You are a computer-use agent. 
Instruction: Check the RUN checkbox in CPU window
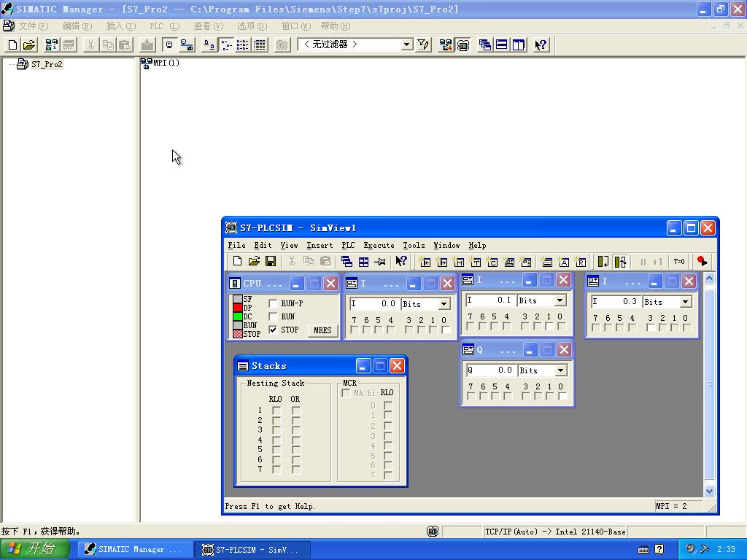[273, 316]
